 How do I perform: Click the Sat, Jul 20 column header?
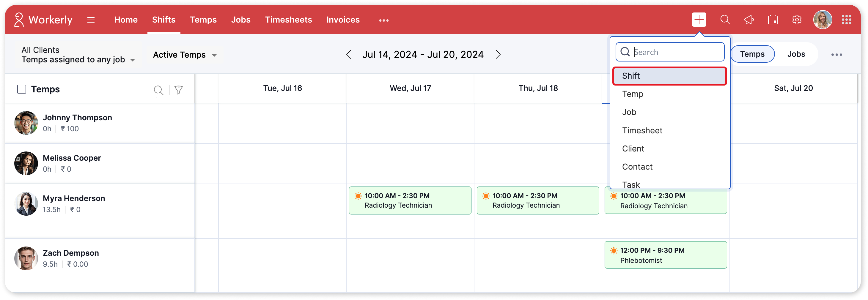793,88
